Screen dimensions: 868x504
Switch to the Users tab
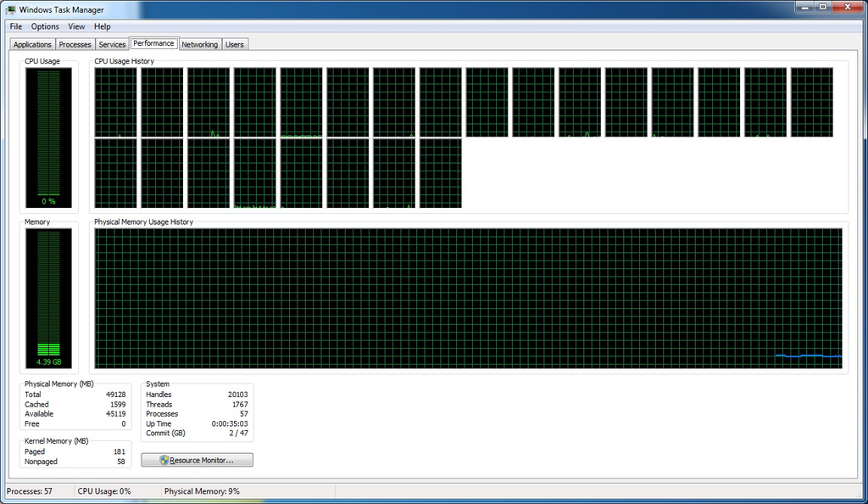coord(235,44)
